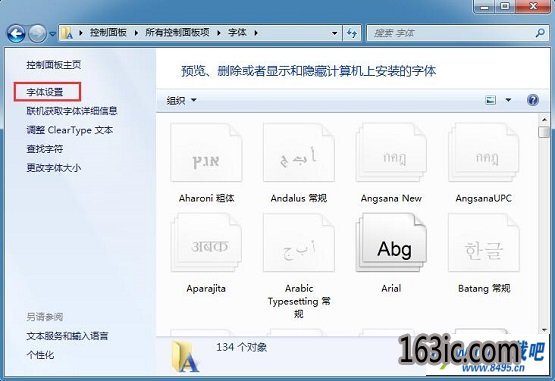
Task: Open 个性化 link
Action: (40, 354)
